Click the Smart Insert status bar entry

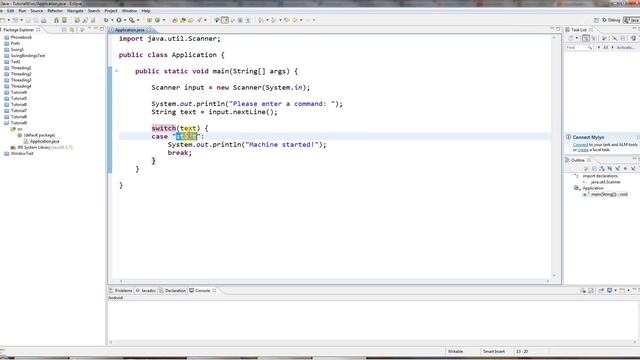point(494,351)
